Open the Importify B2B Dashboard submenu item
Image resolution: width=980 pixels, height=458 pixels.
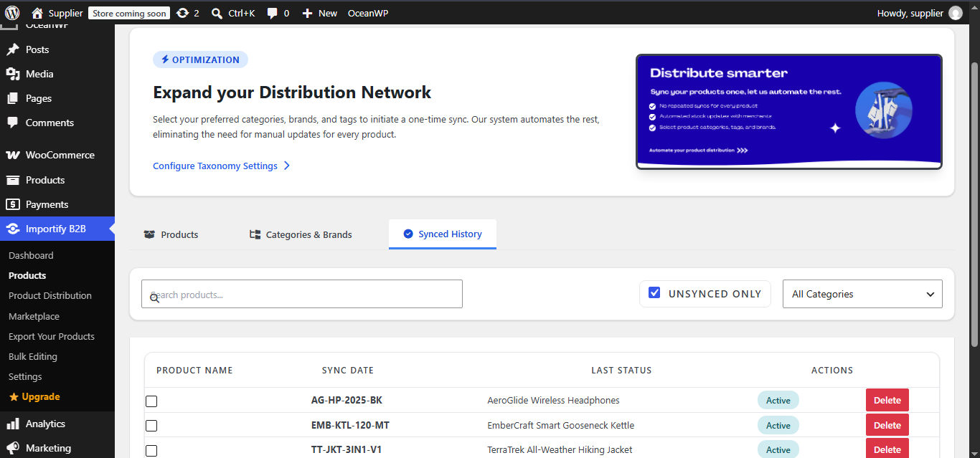(x=31, y=255)
